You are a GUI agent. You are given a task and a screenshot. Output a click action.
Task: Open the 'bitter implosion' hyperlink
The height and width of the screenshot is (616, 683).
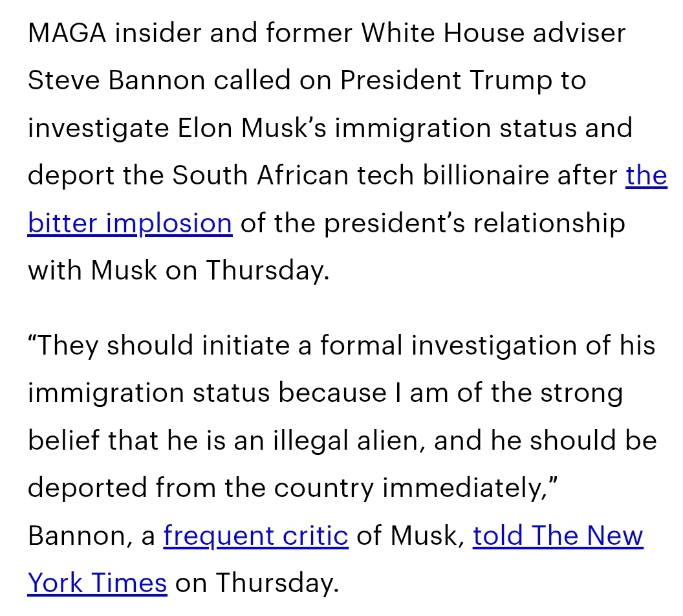click(x=130, y=223)
